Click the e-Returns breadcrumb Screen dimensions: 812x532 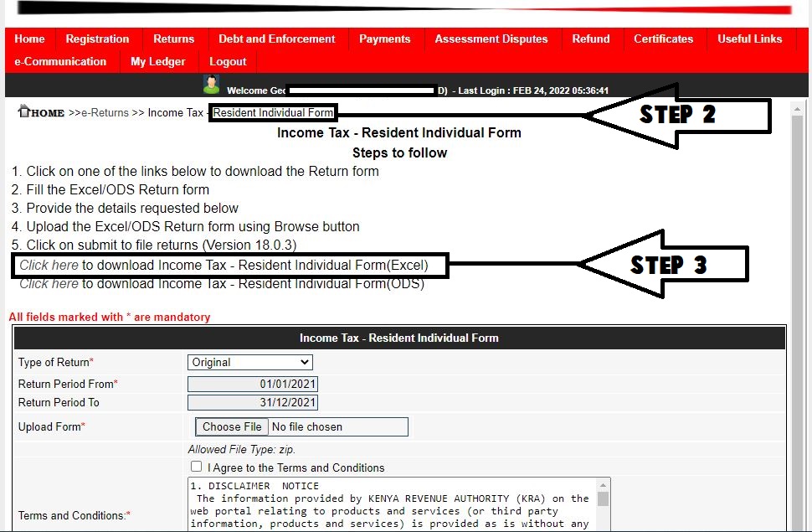105,113
